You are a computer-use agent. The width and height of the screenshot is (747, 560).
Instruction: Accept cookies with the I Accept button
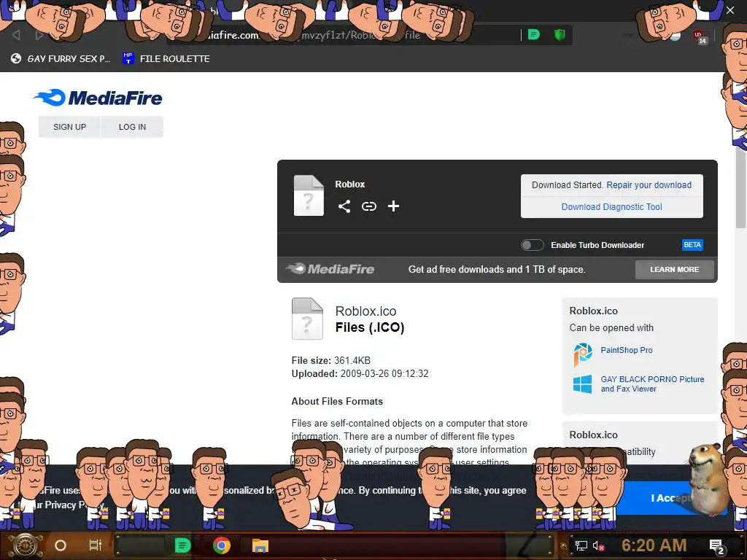pyautogui.click(x=672, y=498)
